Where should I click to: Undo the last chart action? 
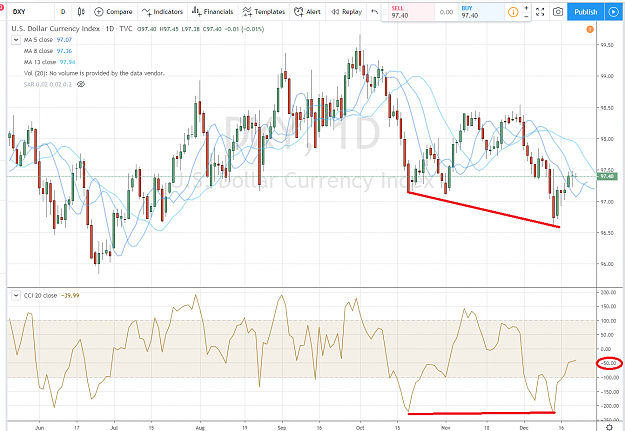(374, 12)
